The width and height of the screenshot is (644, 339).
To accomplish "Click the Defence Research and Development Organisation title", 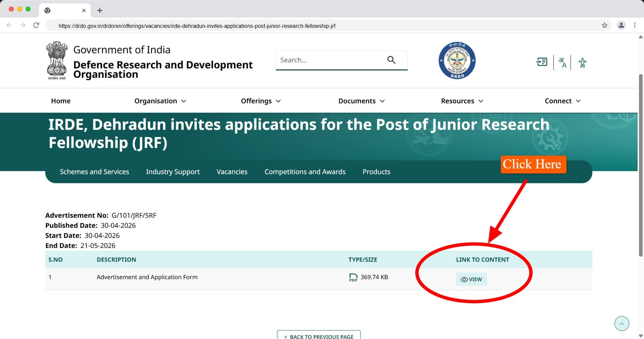I will [x=163, y=69].
